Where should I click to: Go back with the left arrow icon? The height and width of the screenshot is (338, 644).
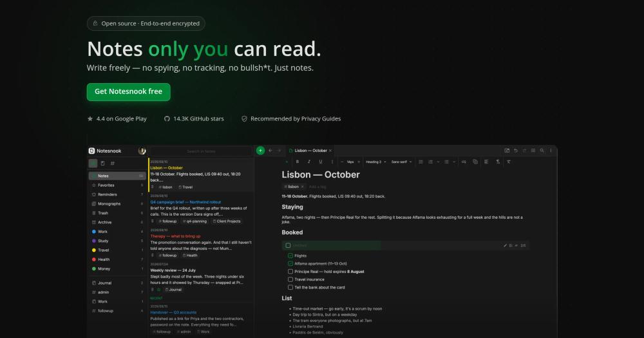[x=270, y=151]
